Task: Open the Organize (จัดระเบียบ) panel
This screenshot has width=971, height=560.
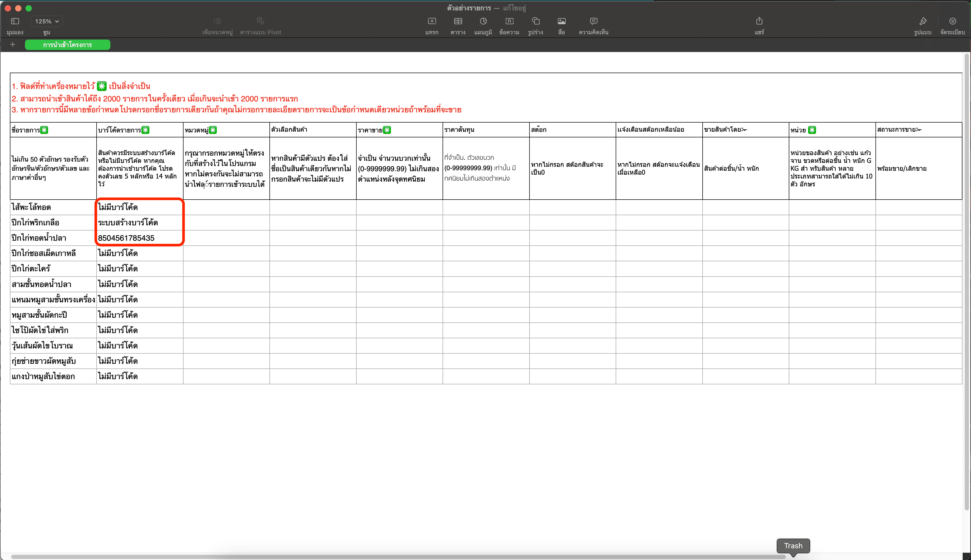Action: [x=952, y=21]
